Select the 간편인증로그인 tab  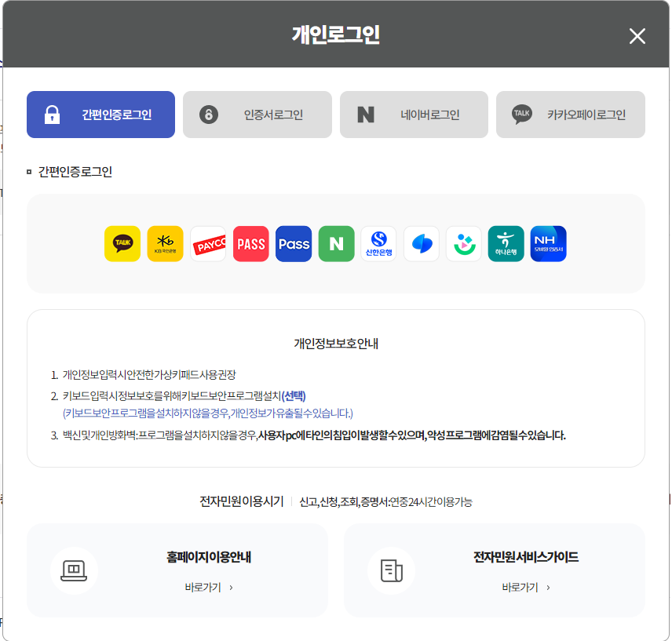point(100,115)
